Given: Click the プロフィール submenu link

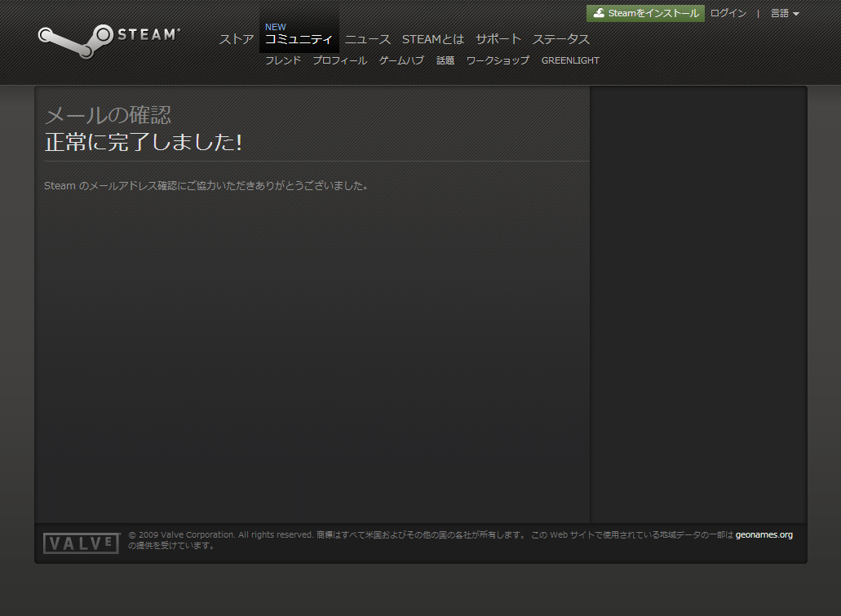Looking at the screenshot, I should pos(340,60).
